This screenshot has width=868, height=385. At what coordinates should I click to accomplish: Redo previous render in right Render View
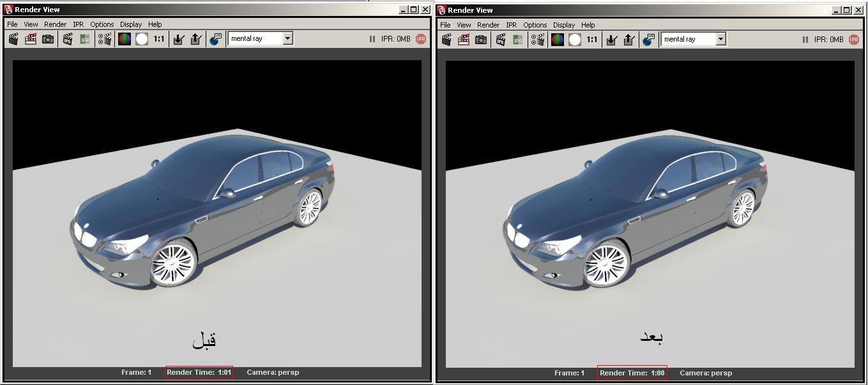click(x=446, y=39)
